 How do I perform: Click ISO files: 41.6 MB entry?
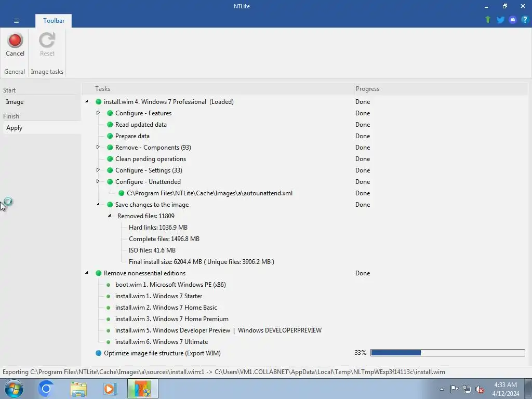[x=152, y=250]
